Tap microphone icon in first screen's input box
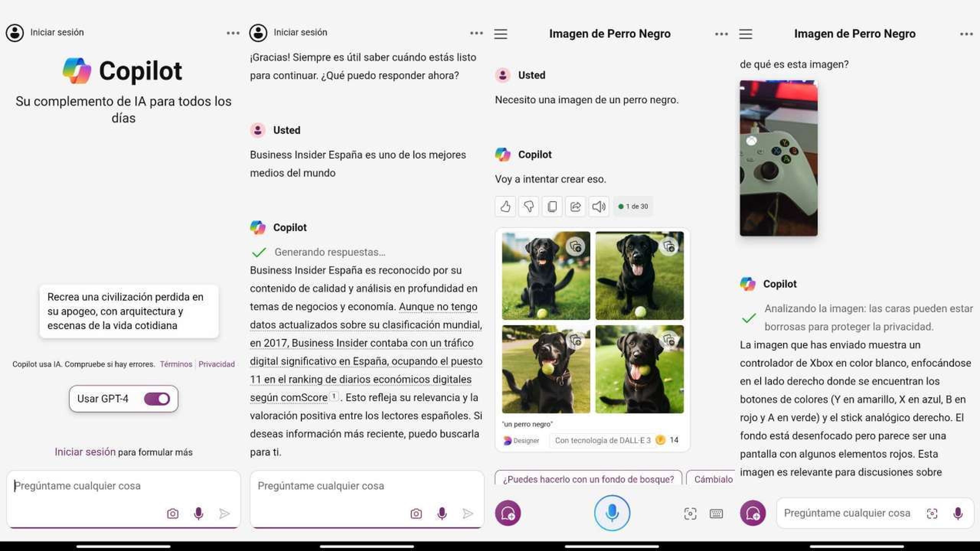 click(x=199, y=514)
